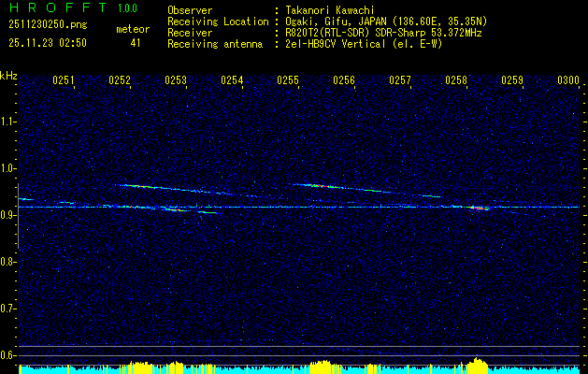This screenshot has height=374, width=588.
Task: Click the Ogaki, Gifu, JAPAN location text
Action: click(386, 22)
